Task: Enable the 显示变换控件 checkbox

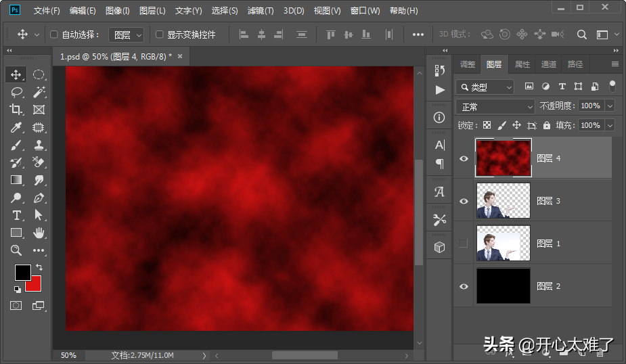Action: tap(160, 35)
